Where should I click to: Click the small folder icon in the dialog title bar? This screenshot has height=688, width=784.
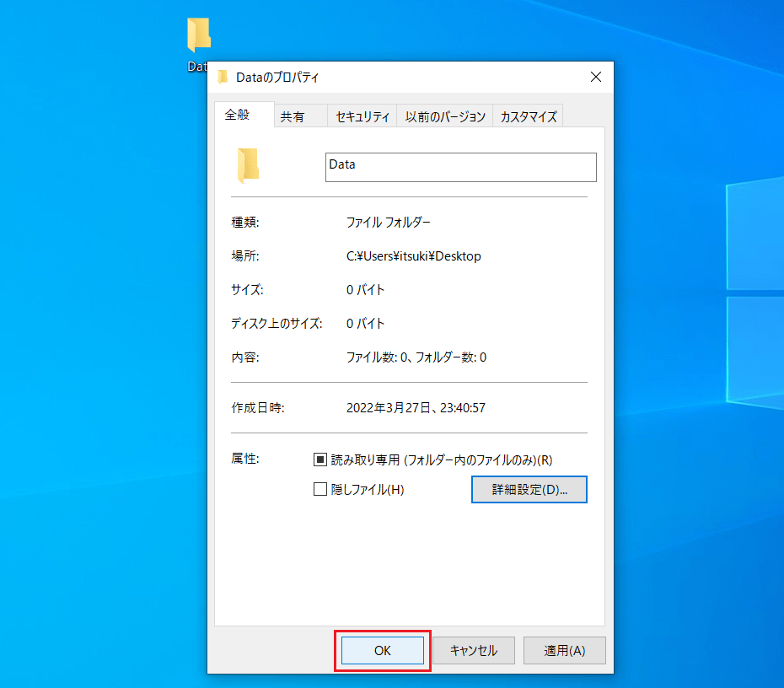click(x=223, y=77)
